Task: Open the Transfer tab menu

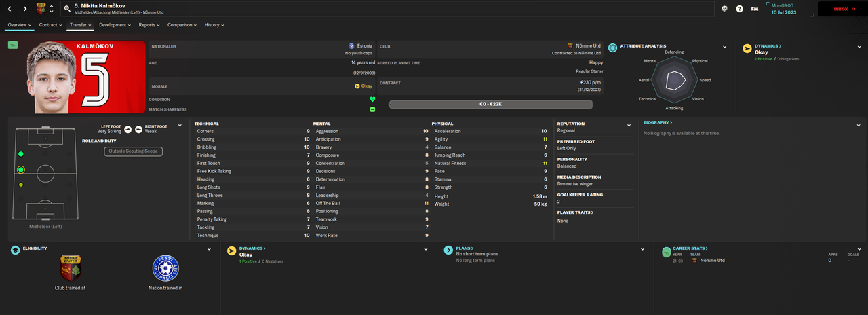Action: tap(81, 25)
